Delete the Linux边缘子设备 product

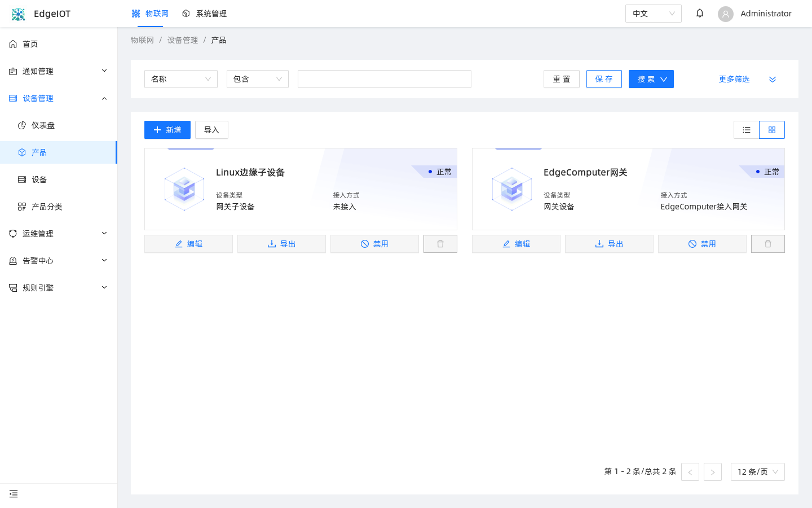(x=440, y=244)
